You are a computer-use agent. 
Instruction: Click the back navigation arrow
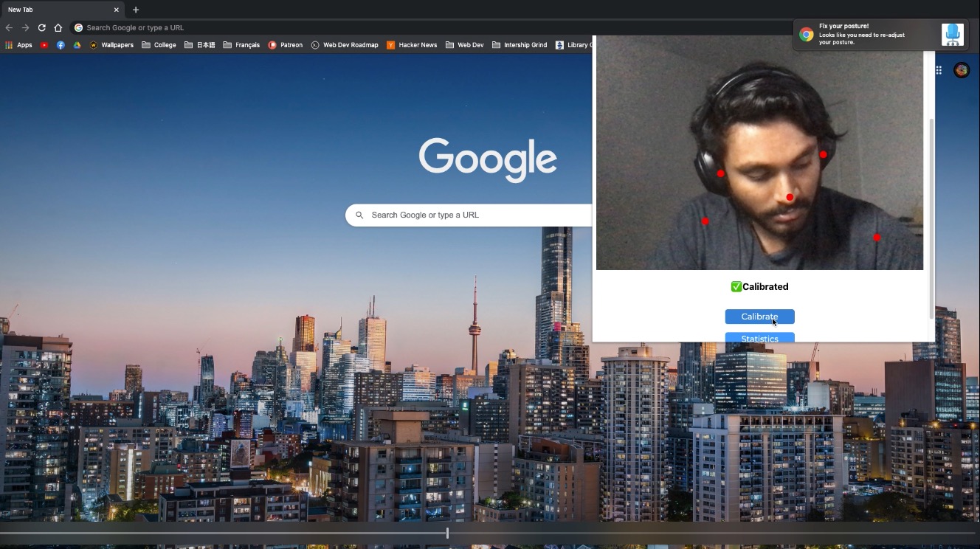point(9,27)
